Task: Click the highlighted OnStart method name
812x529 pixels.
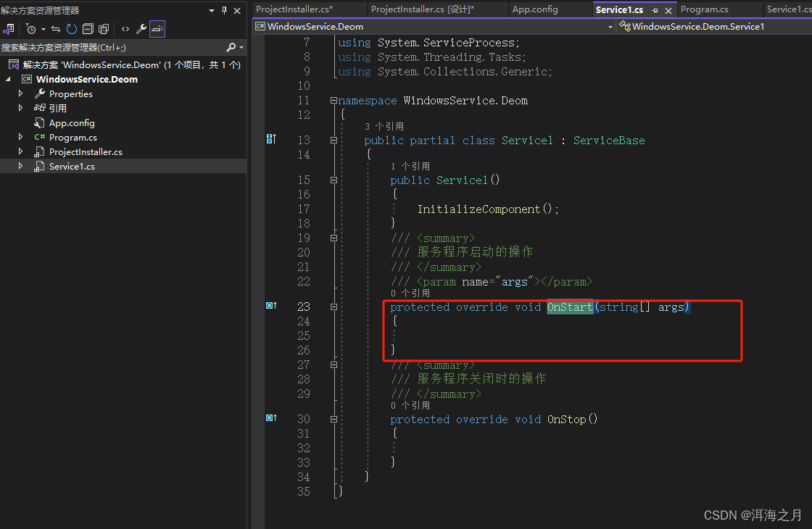Action: [x=570, y=307]
